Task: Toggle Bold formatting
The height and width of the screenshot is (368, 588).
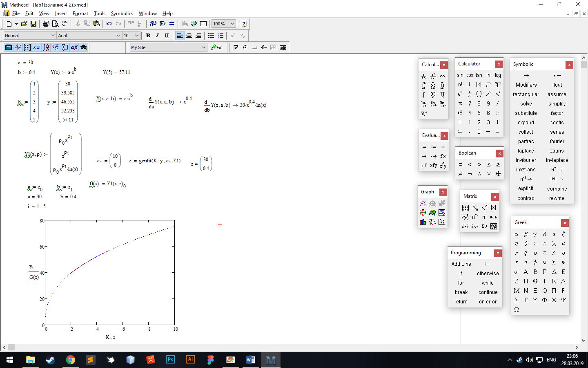Action: click(x=148, y=36)
